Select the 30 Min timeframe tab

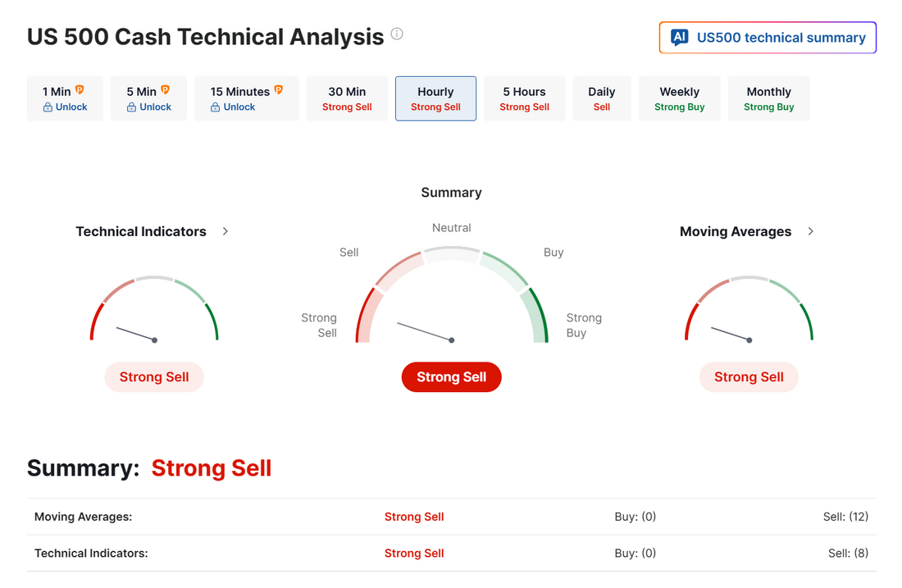347,98
